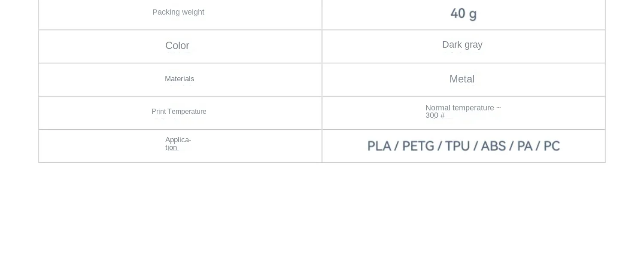Click the Application label
The height and width of the screenshot is (268, 644).
[x=178, y=144]
